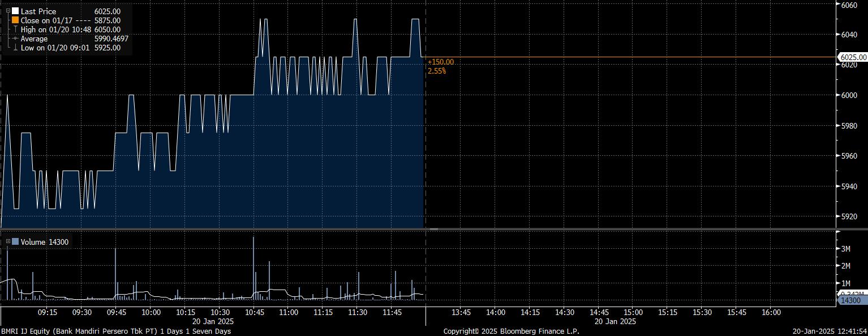Click the Average line icon in legend
The width and height of the screenshot is (868, 336).
point(15,39)
